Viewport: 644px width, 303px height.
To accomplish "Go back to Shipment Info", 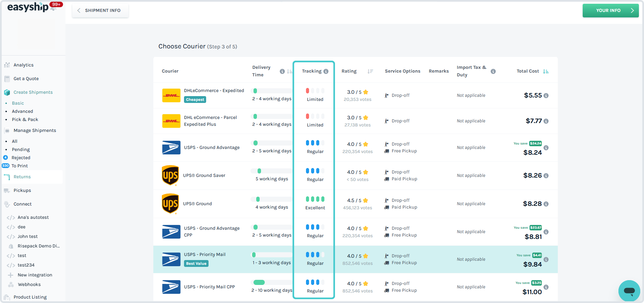I will coord(100,11).
